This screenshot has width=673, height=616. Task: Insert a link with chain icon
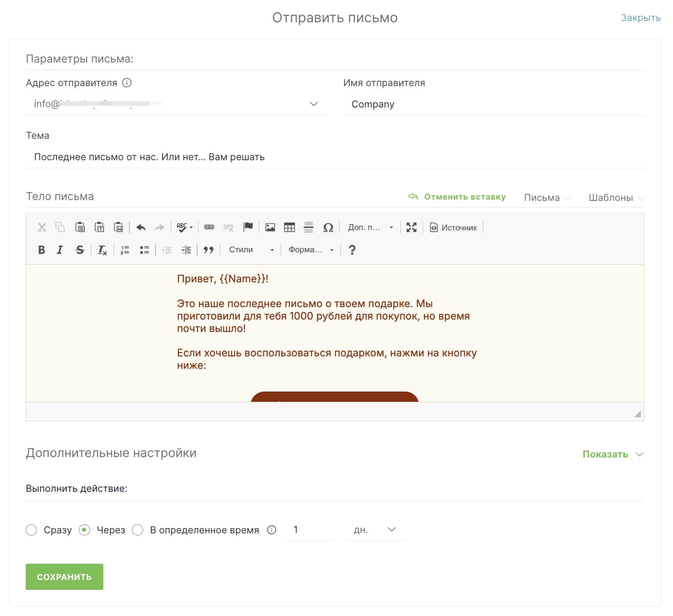click(209, 227)
